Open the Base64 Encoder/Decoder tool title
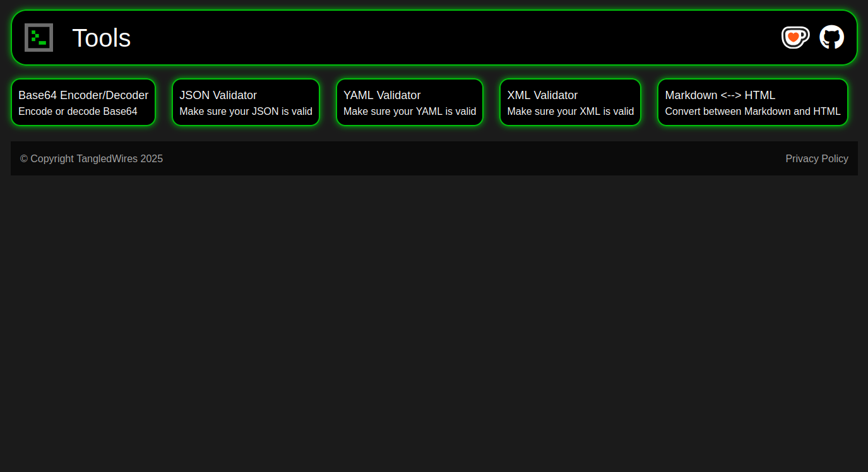 click(x=83, y=95)
